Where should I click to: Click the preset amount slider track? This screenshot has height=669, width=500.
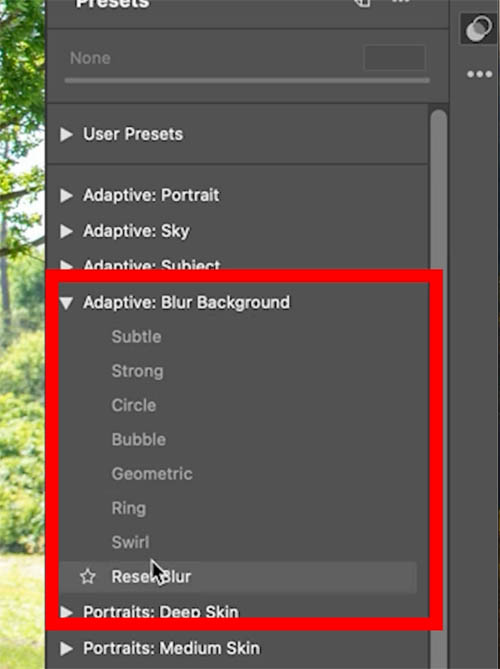[247, 80]
